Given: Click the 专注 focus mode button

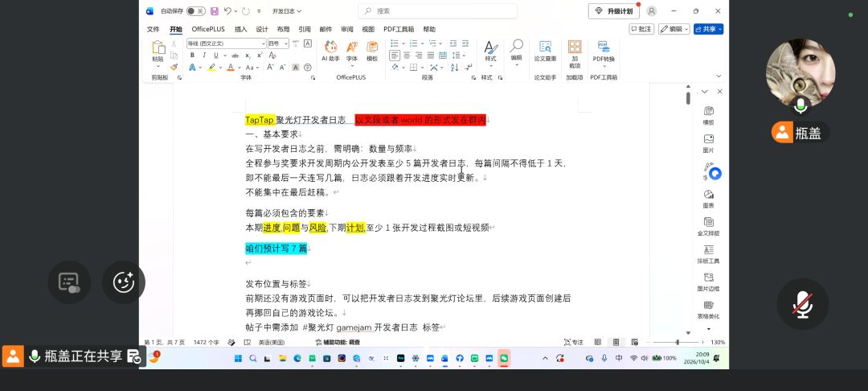Looking at the screenshot, I should click(574, 342).
